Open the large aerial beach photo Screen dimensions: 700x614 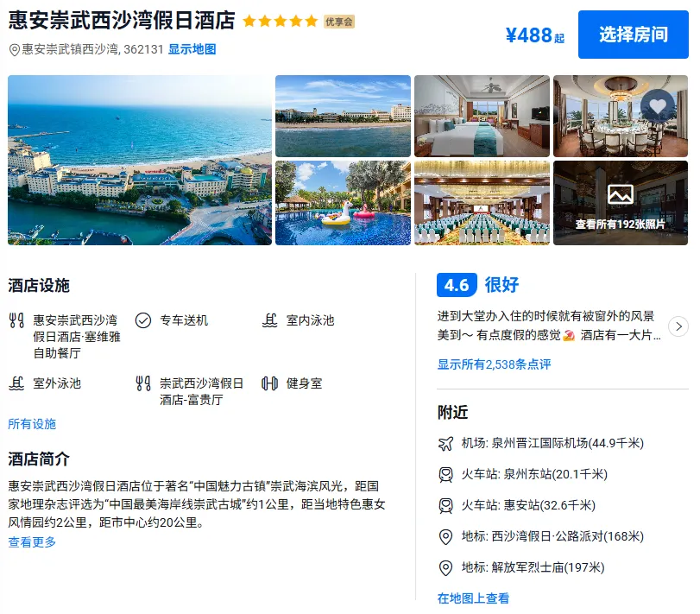140,160
